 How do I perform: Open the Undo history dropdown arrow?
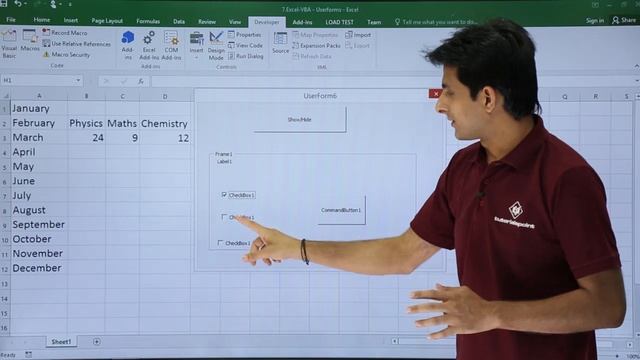(25, 4)
